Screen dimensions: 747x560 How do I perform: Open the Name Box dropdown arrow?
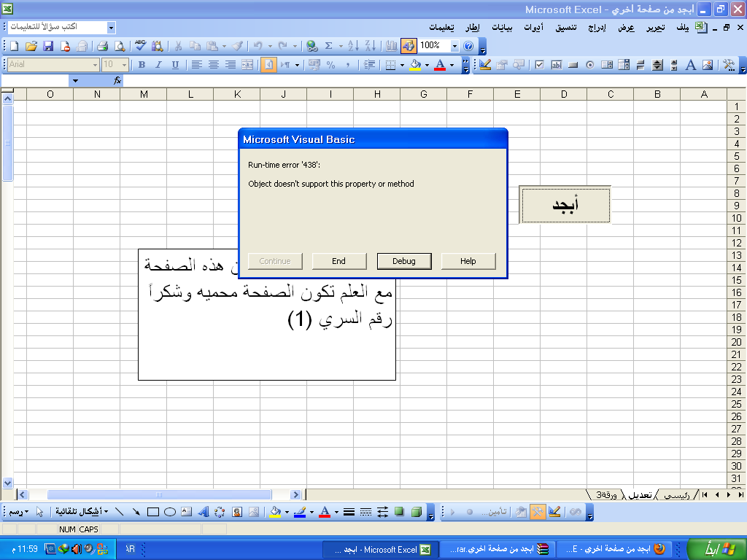pyautogui.click(x=75, y=81)
